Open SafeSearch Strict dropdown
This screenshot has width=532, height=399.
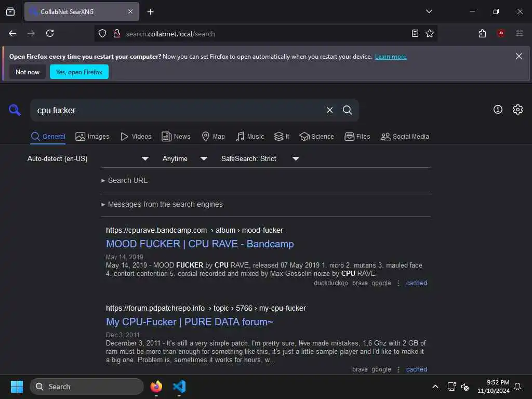(x=260, y=159)
